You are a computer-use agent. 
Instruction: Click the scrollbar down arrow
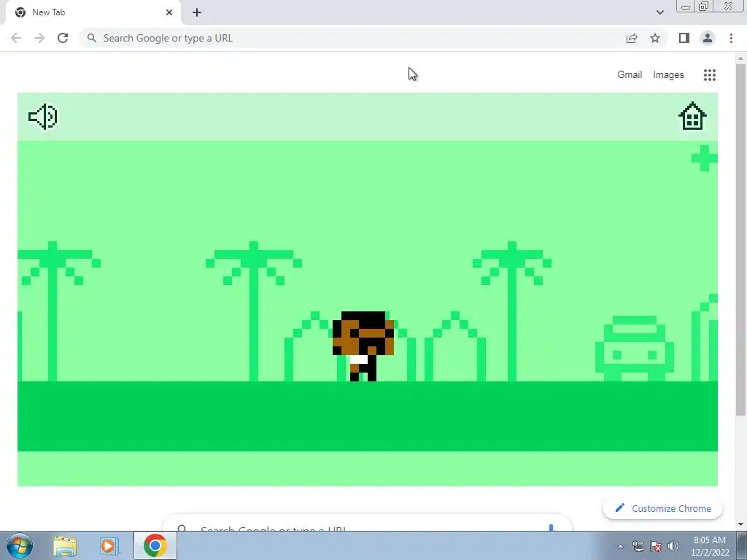(740, 524)
